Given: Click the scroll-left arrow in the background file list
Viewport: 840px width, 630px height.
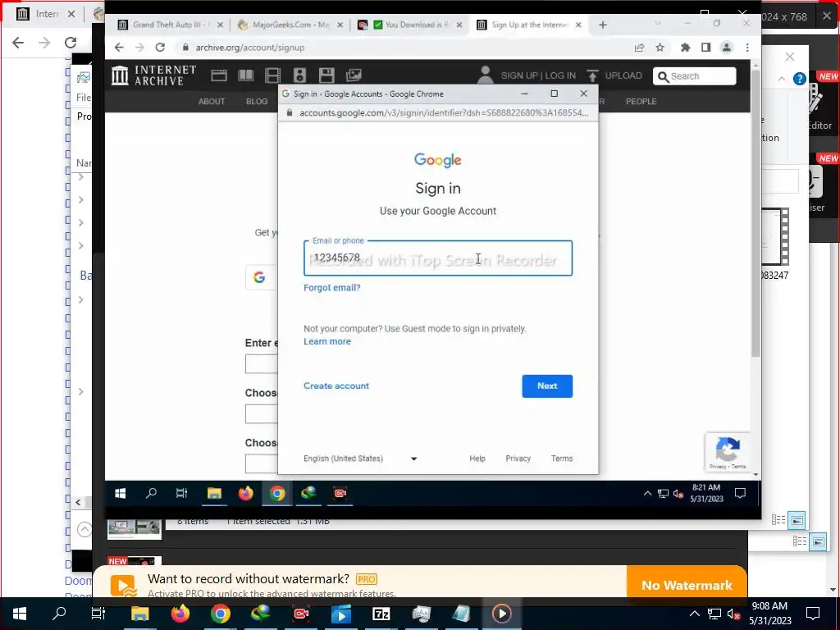Looking at the screenshot, I should tap(78, 502).
